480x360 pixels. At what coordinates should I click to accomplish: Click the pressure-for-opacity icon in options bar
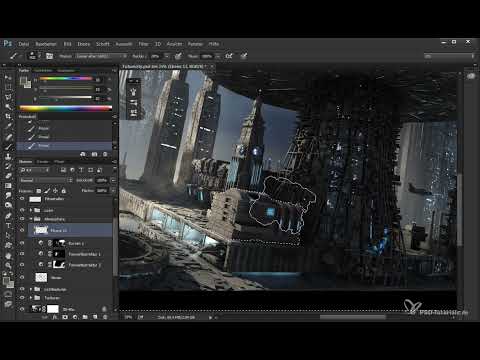tap(179, 56)
